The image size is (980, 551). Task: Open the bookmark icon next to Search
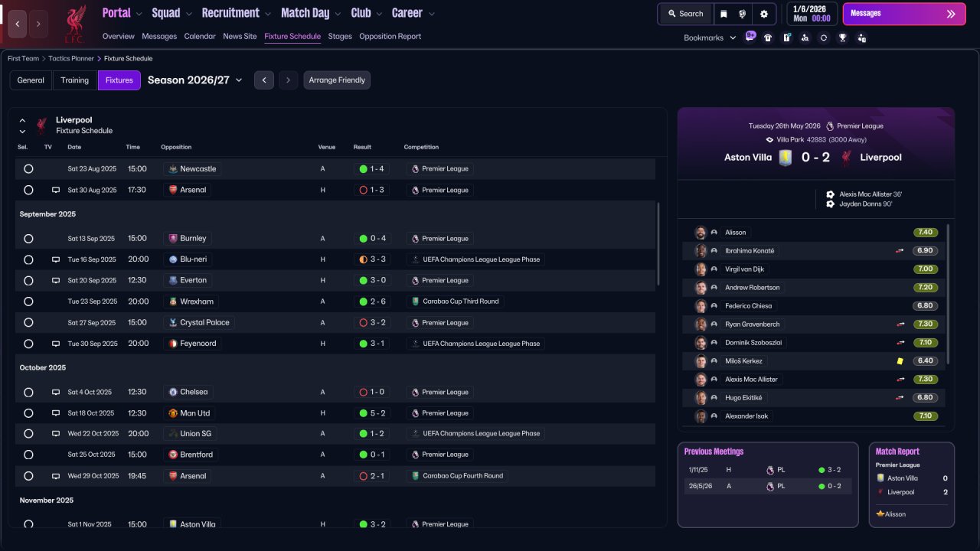pos(724,14)
